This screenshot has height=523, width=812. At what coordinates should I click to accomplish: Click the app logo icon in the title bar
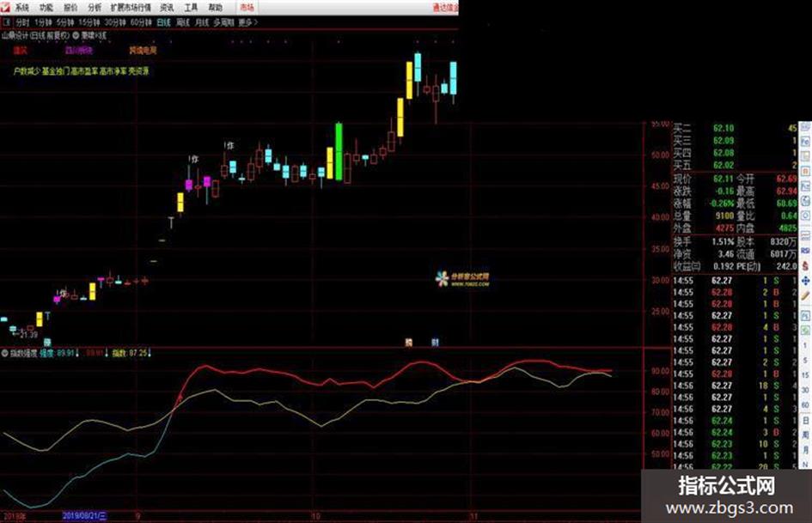pyautogui.click(x=5, y=7)
